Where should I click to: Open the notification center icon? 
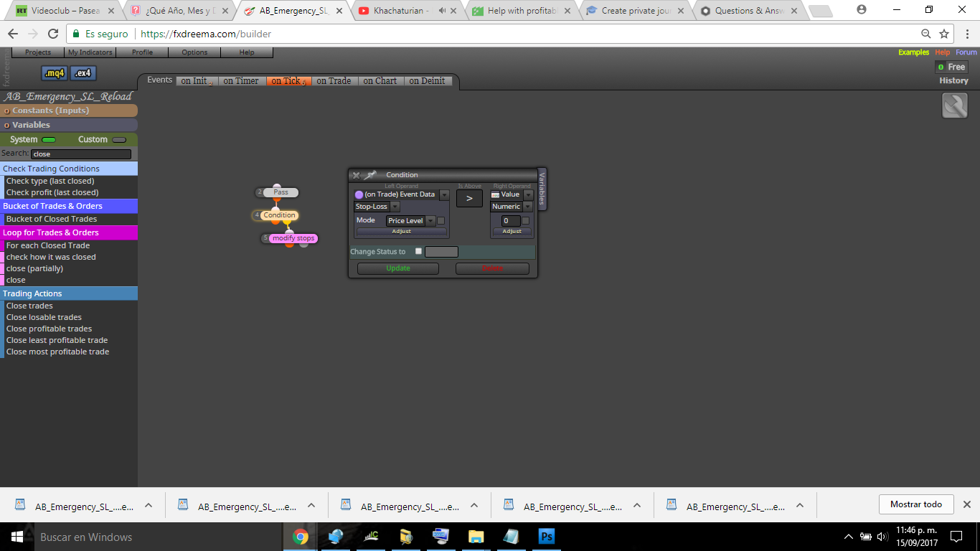coord(956,537)
